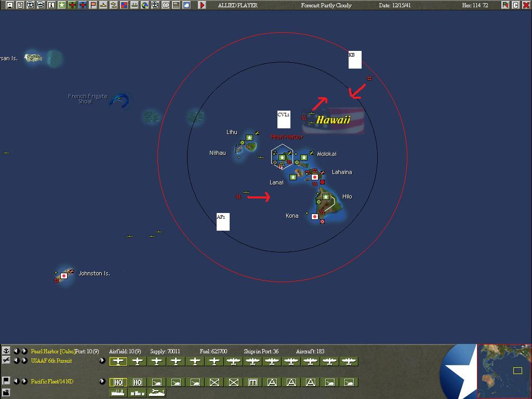Click the red end-turn arrow button
The height and width of the screenshot is (399, 532).
(x=202, y=5)
